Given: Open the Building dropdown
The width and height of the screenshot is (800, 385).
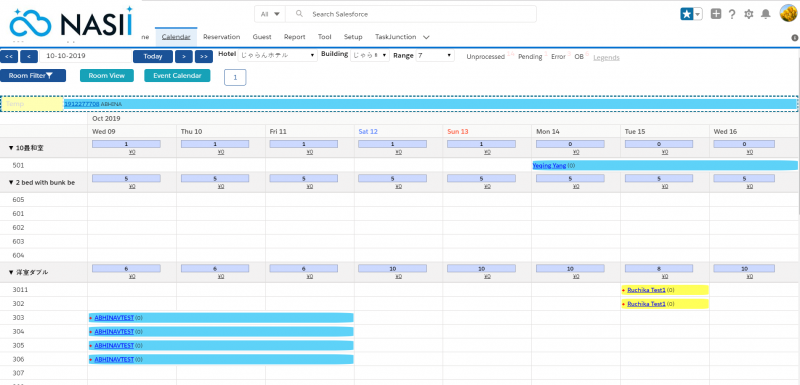Looking at the screenshot, I should click(370, 55).
